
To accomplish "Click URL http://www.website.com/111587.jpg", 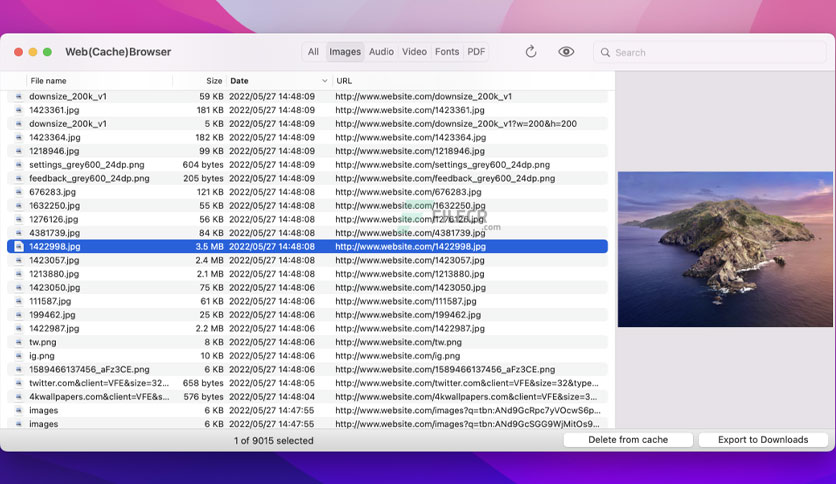I will point(406,301).
